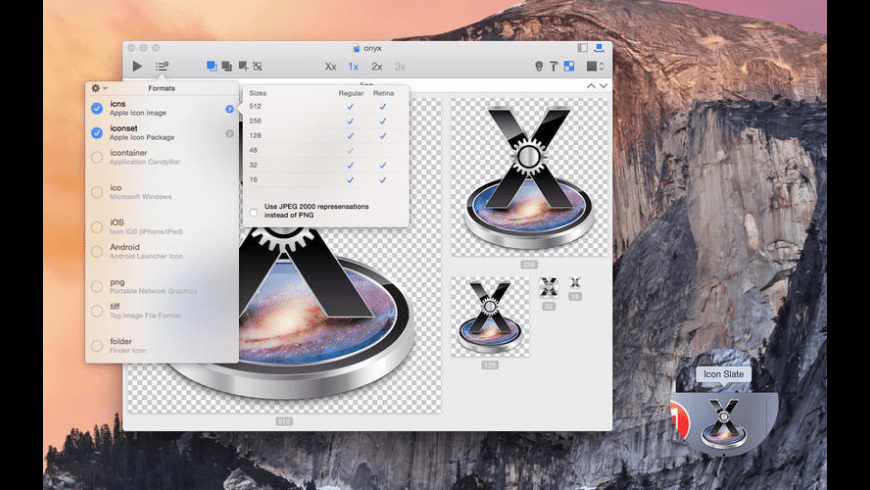Image resolution: width=870 pixels, height=490 pixels.
Task: Click the up chevron above preview
Action: tap(591, 85)
